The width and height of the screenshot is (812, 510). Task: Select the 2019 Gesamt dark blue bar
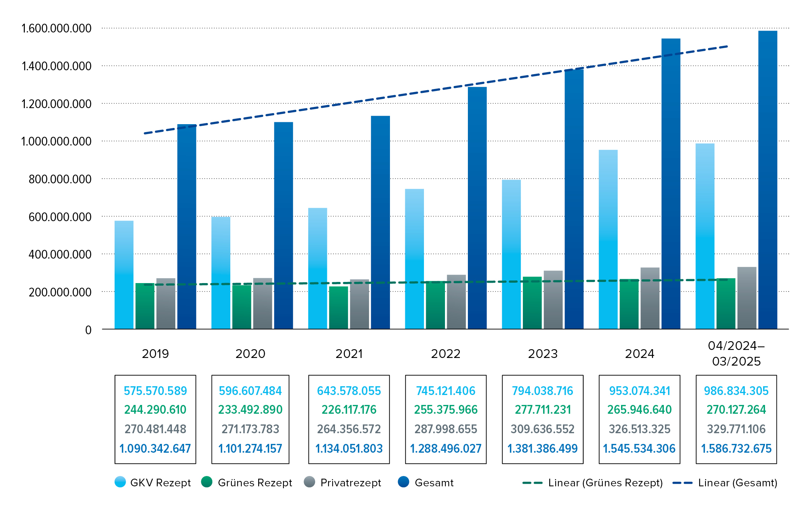click(x=187, y=227)
